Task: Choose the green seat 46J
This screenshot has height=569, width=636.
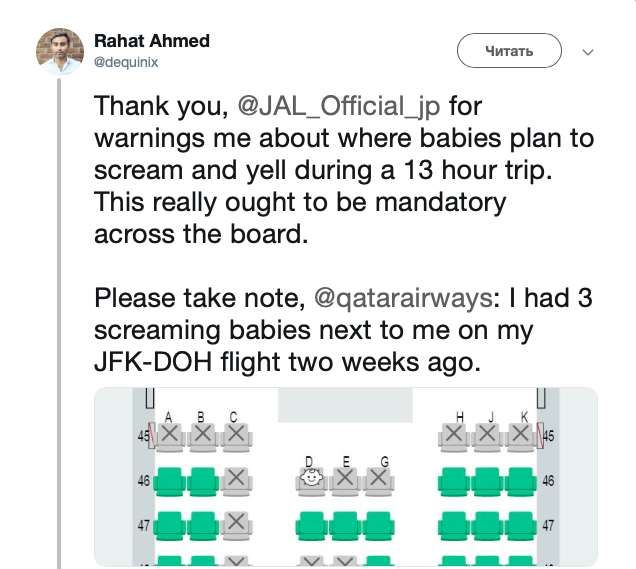Action: 487,481
